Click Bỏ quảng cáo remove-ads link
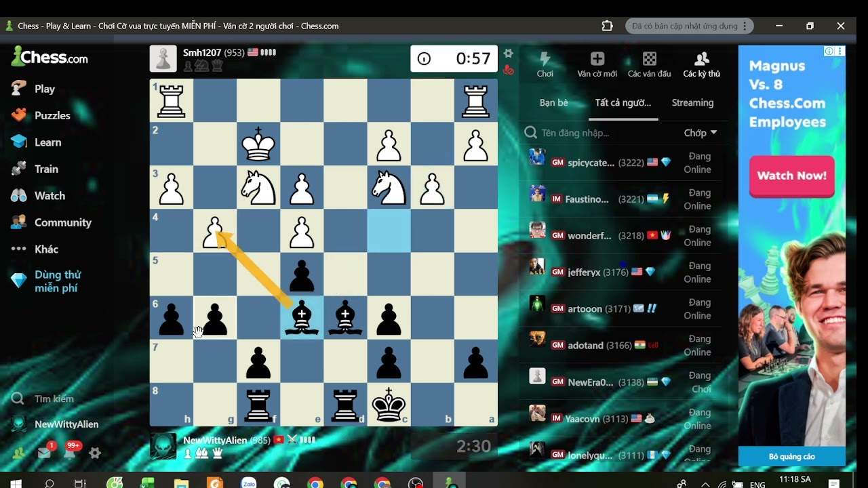 792,457
